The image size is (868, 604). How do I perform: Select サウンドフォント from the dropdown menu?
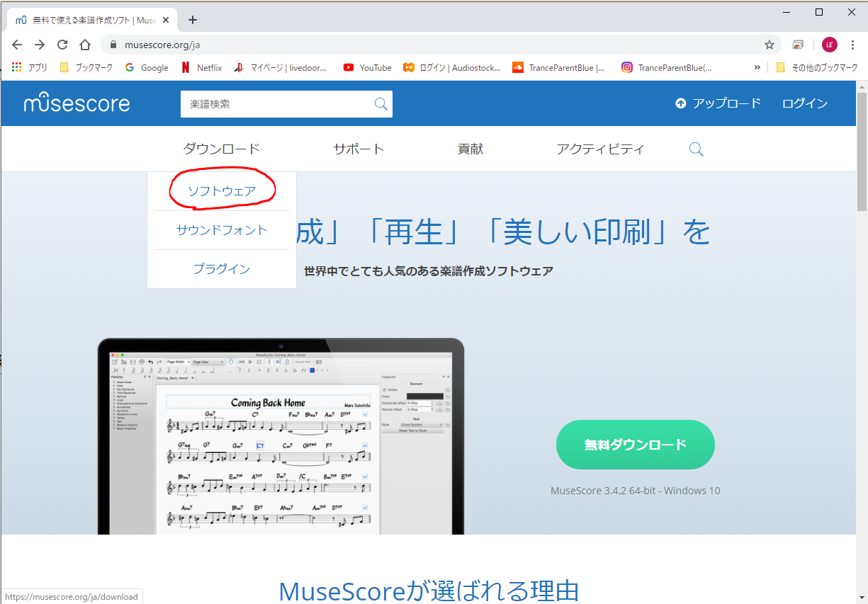click(222, 230)
